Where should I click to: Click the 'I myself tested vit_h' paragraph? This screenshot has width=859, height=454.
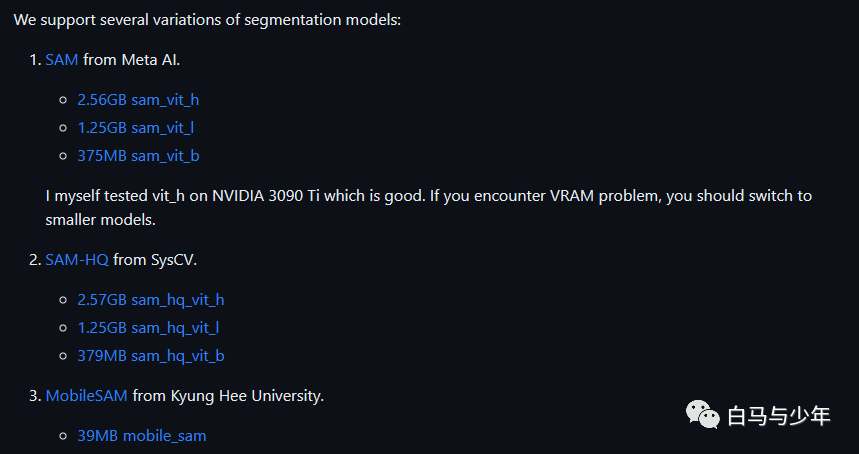[x=428, y=208]
